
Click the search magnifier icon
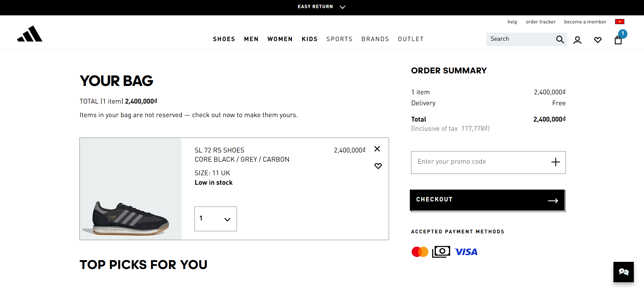560,39
